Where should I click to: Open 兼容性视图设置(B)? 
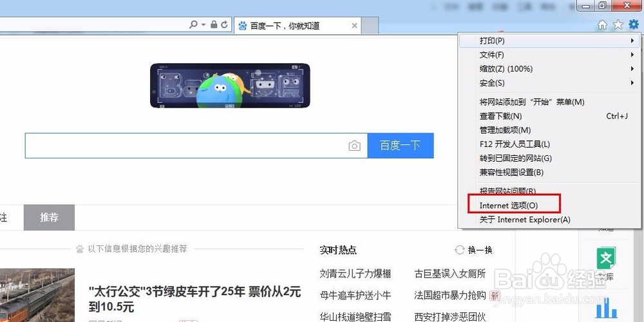(549, 173)
